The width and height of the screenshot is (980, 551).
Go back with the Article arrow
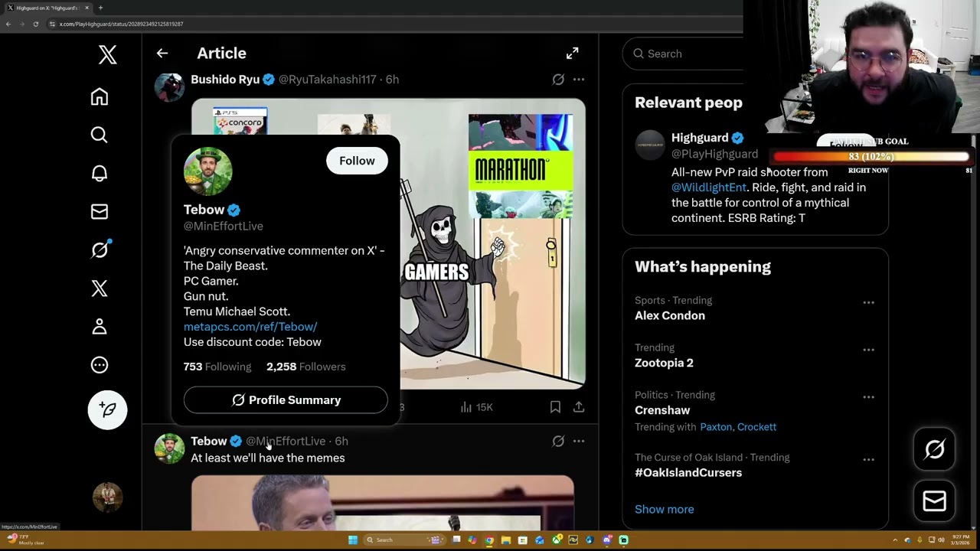coord(162,54)
